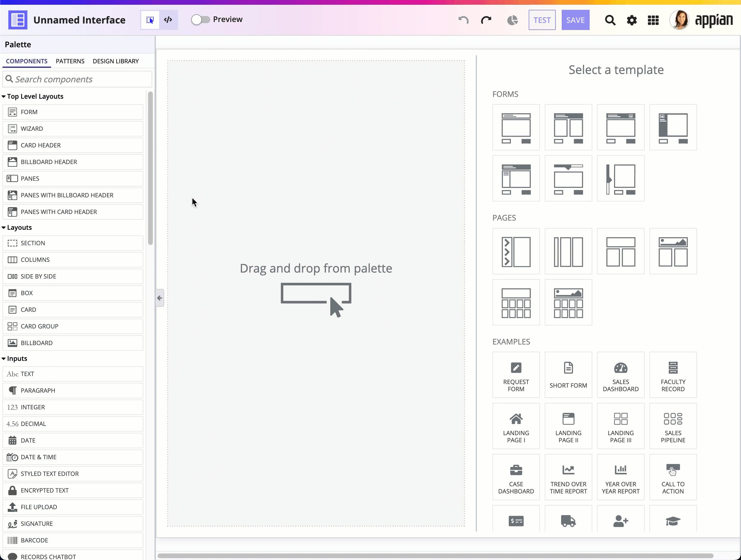Click the horizontal scrollbar at bottom
The image size is (741, 560).
point(436,556)
